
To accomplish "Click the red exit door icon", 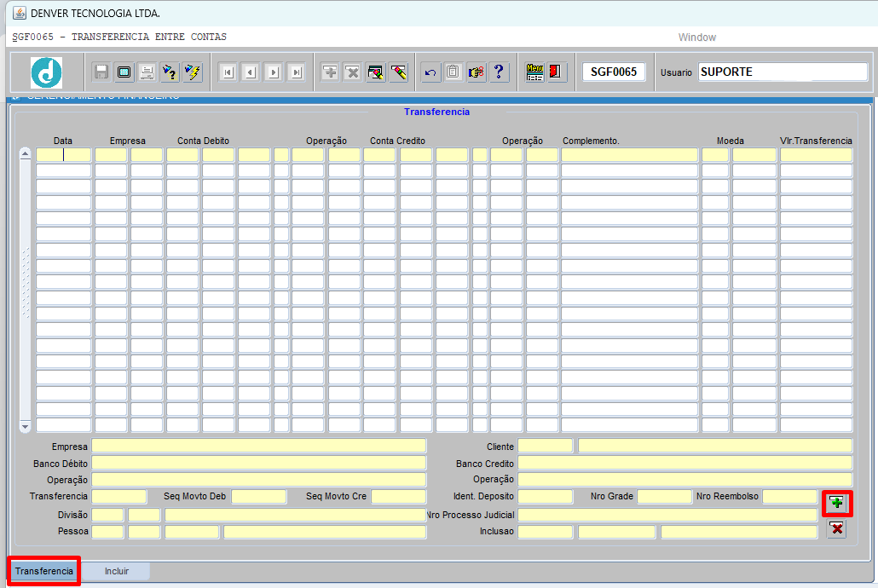I will (556, 72).
